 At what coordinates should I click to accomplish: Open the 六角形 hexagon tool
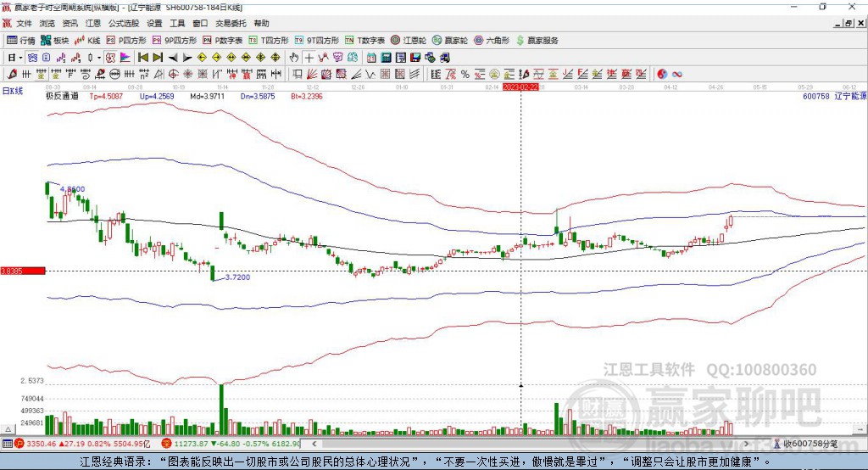(x=492, y=41)
